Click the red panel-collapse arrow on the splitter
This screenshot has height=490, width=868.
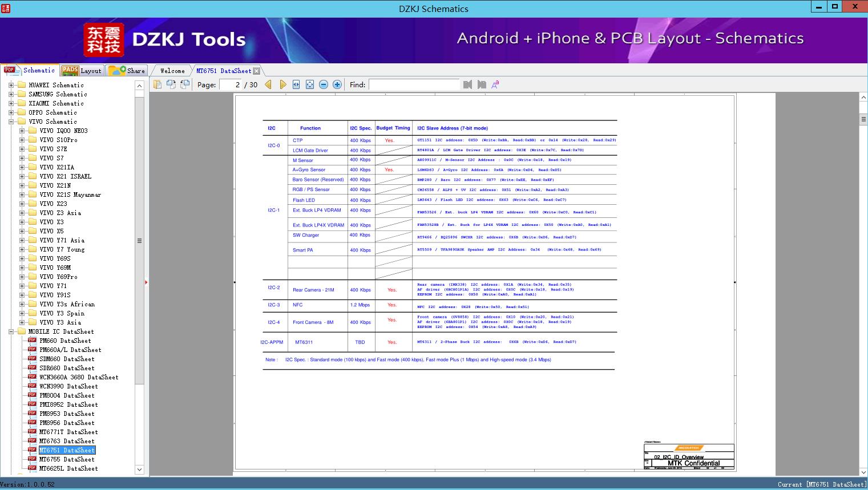146,282
